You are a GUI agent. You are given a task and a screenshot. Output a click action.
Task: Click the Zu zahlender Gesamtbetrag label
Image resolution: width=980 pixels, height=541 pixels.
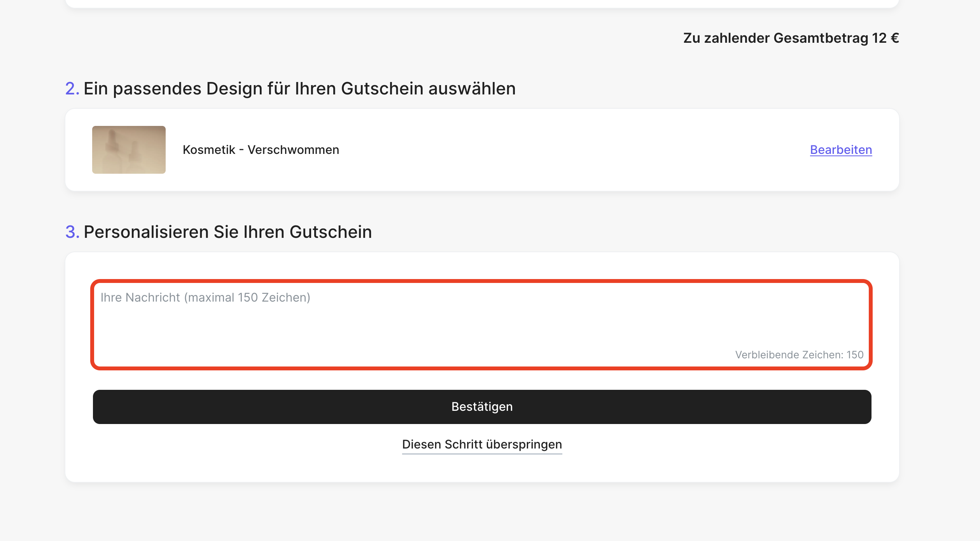775,38
